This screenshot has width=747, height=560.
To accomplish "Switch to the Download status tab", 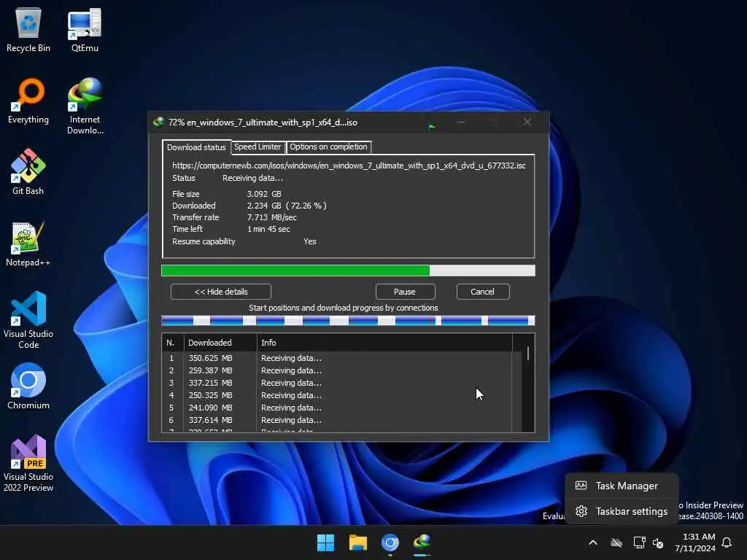I will coord(196,147).
